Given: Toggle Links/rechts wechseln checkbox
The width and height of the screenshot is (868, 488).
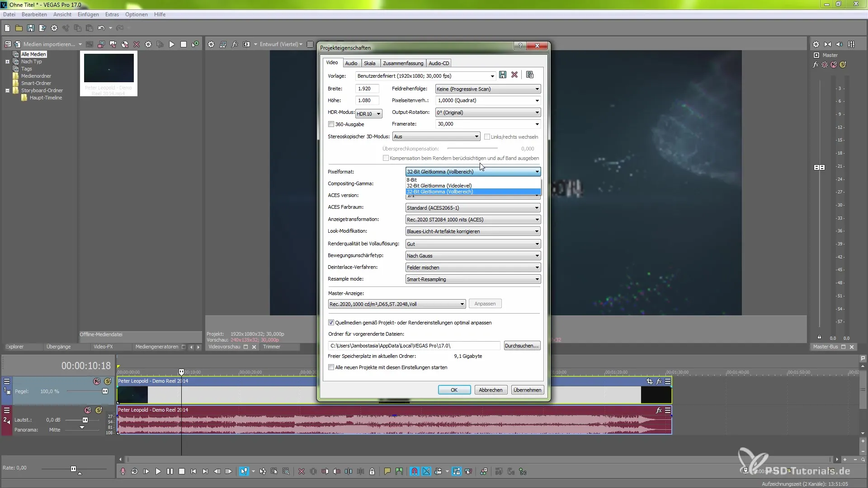Looking at the screenshot, I should (x=487, y=137).
